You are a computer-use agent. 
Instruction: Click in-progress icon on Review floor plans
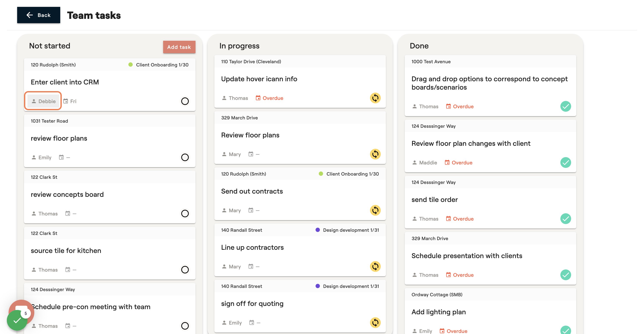[x=375, y=154]
